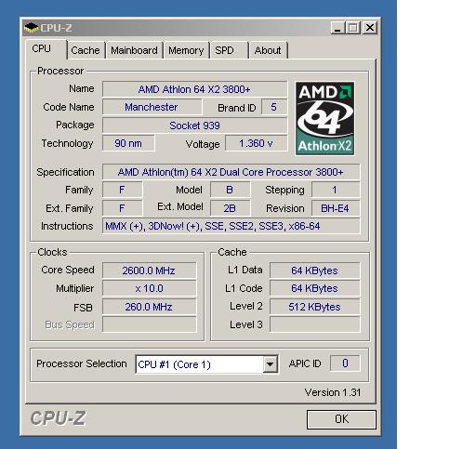Image resolution: width=476 pixels, height=449 pixels.
Task: Show the About tab
Action: tap(268, 50)
